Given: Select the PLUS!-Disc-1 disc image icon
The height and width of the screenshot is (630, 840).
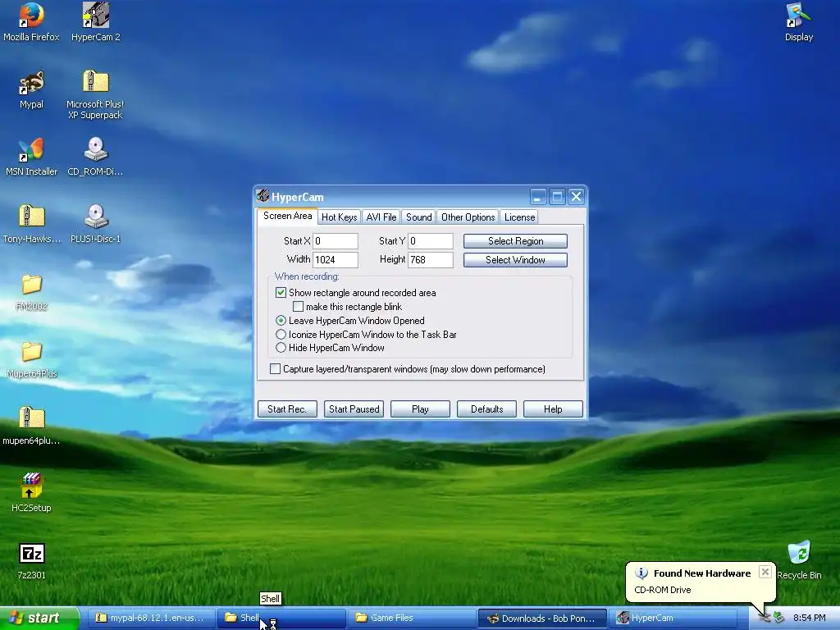Looking at the screenshot, I should click(95, 223).
